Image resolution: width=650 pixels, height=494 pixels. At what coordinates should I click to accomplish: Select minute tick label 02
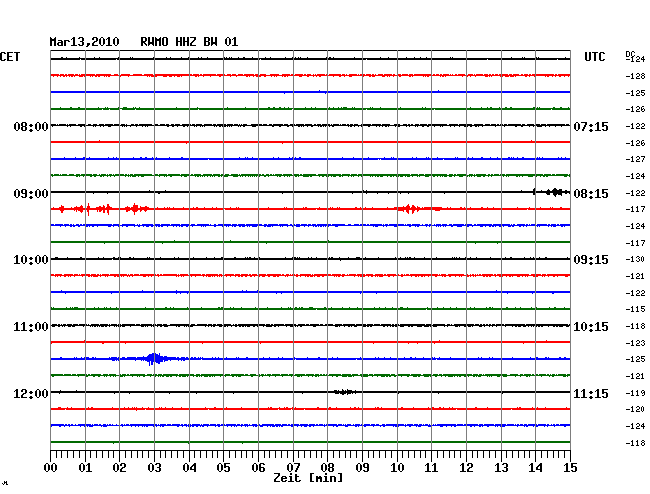pos(119,468)
